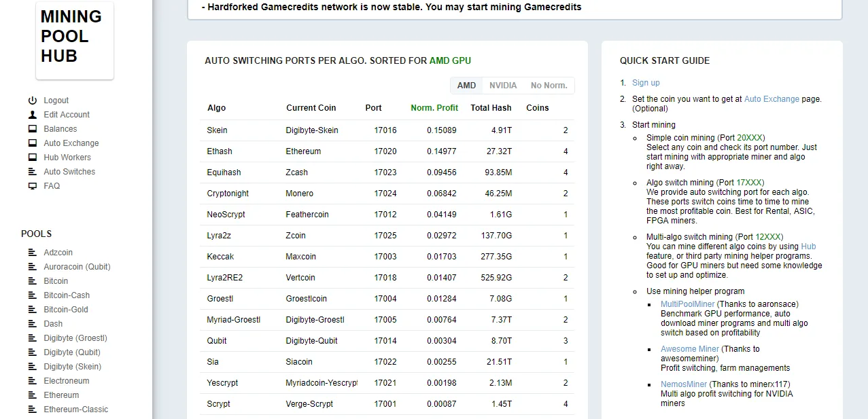Screen dimensions: 868x419
Task: Click the Siacoin current coin cell
Action: coord(300,362)
